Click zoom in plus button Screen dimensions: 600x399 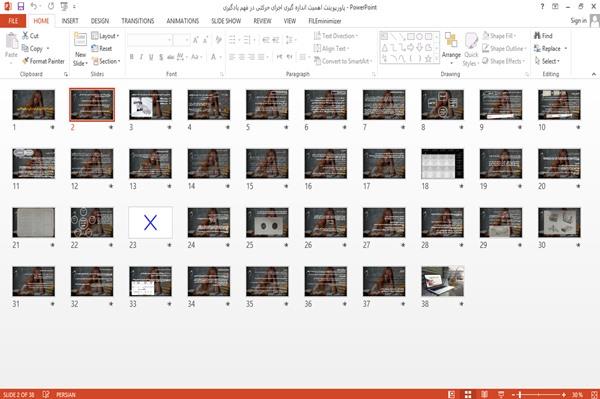pyautogui.click(x=564, y=394)
